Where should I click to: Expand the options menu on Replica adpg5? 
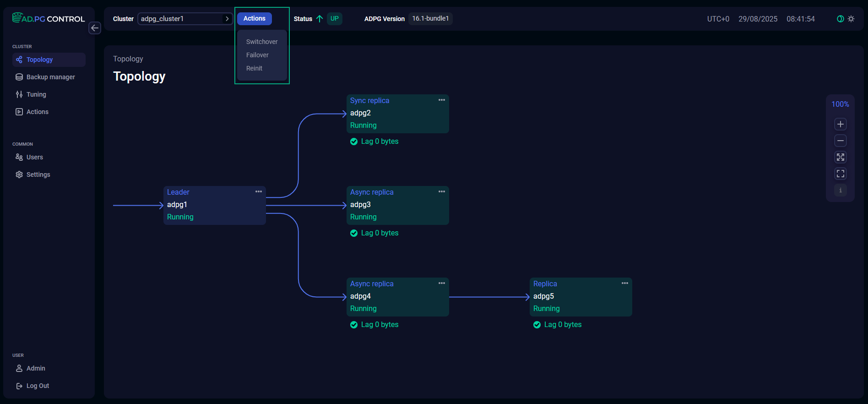click(x=625, y=283)
